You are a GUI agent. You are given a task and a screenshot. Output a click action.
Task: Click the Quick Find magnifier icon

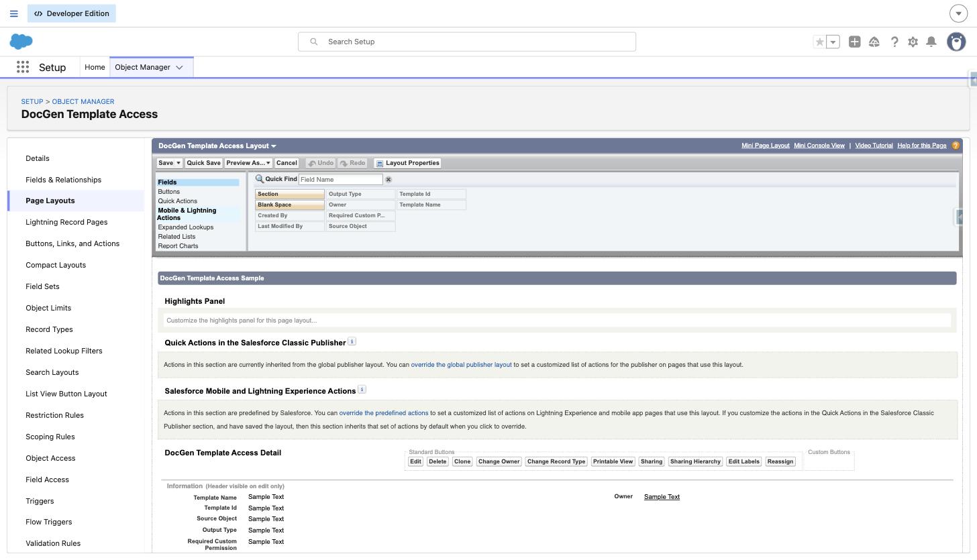(260, 179)
